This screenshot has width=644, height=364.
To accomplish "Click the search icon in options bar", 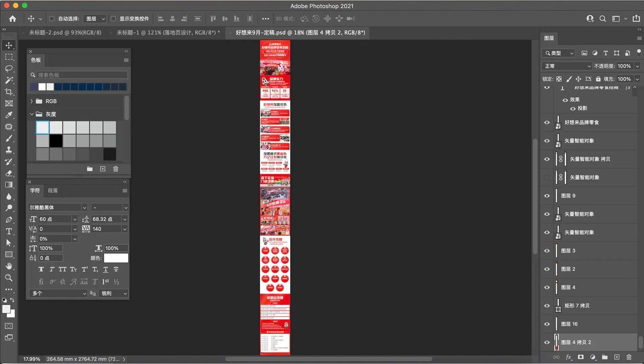I will 603,19.
